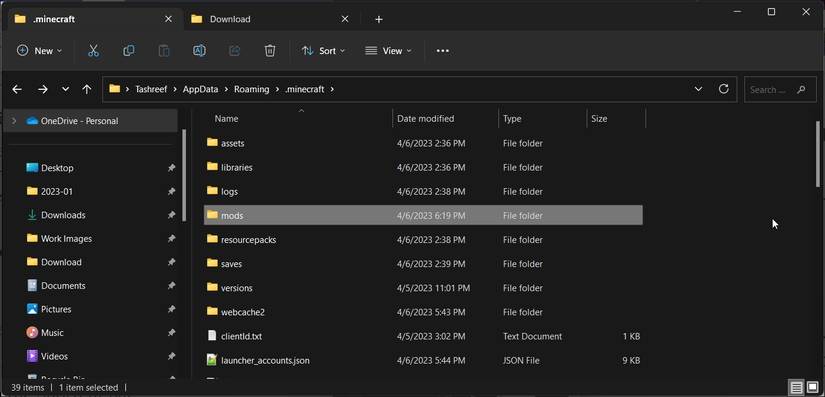
Task: Open the Sort dropdown menu
Action: (323, 51)
